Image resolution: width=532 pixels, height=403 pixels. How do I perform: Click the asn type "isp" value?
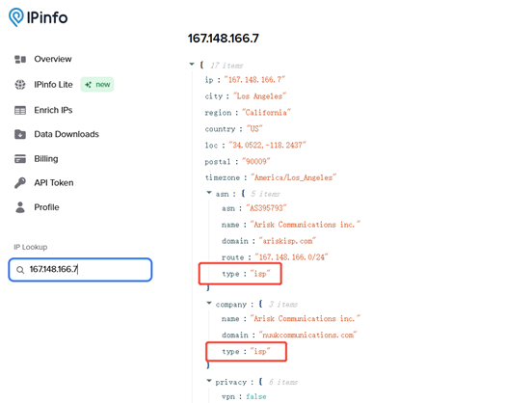(260, 274)
